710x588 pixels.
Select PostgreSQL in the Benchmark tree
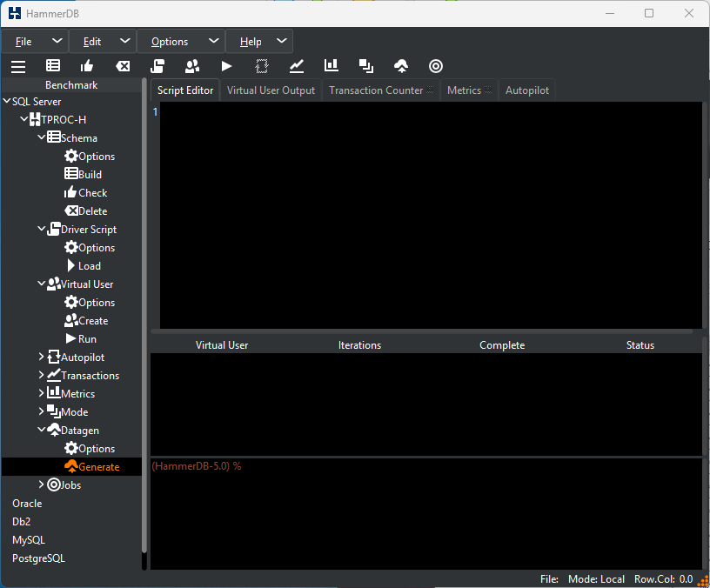[38, 558]
